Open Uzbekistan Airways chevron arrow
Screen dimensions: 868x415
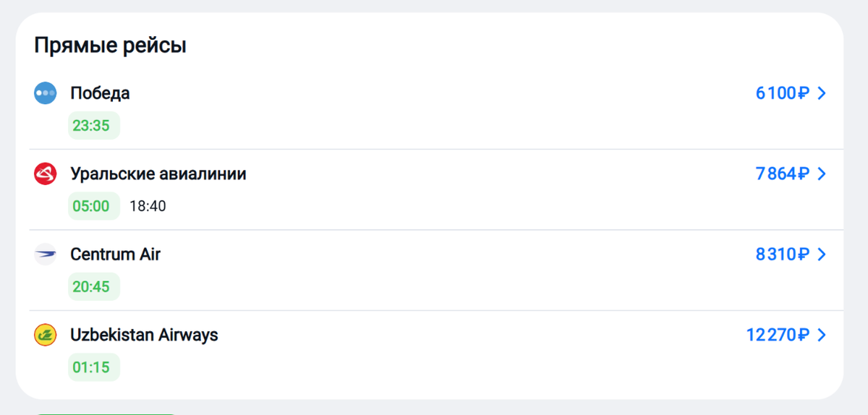coord(821,335)
